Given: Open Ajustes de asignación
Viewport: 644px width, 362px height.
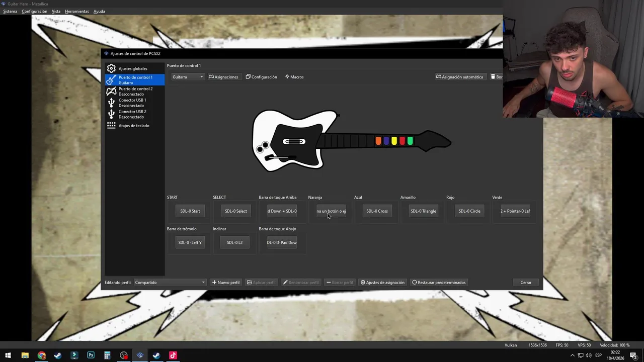Looking at the screenshot, I should pyautogui.click(x=382, y=283).
